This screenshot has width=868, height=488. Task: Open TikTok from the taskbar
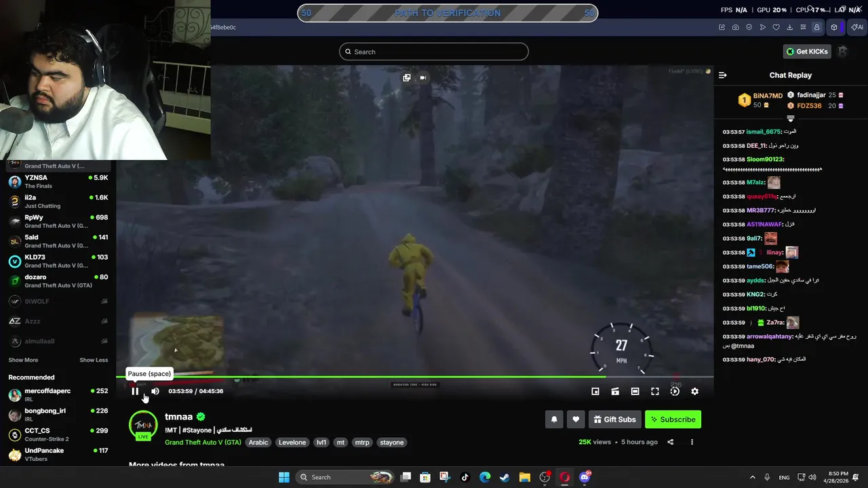coord(465,477)
